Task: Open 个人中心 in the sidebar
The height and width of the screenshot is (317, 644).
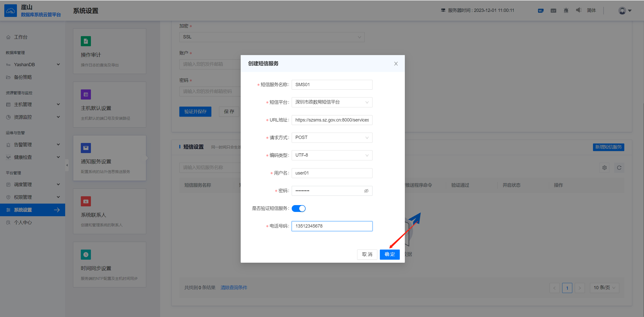Action: (x=23, y=223)
